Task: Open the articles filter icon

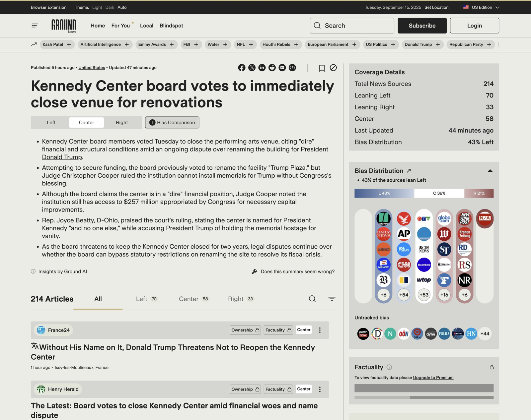Action: (x=332, y=299)
